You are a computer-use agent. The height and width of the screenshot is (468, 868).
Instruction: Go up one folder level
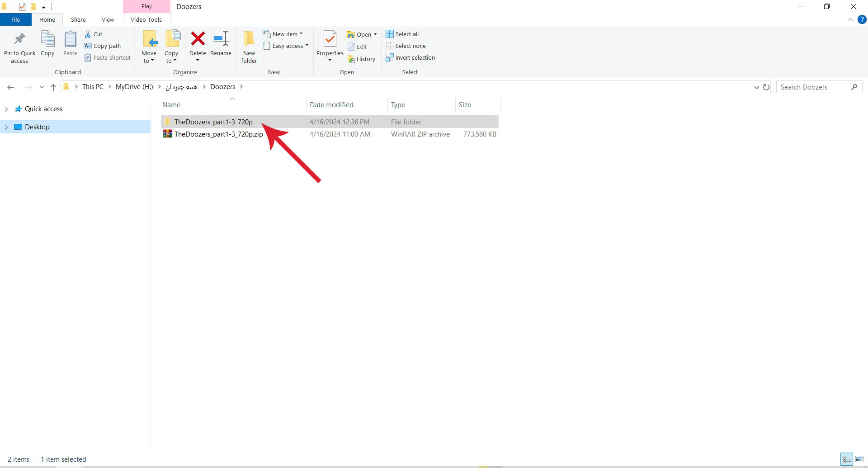point(53,87)
